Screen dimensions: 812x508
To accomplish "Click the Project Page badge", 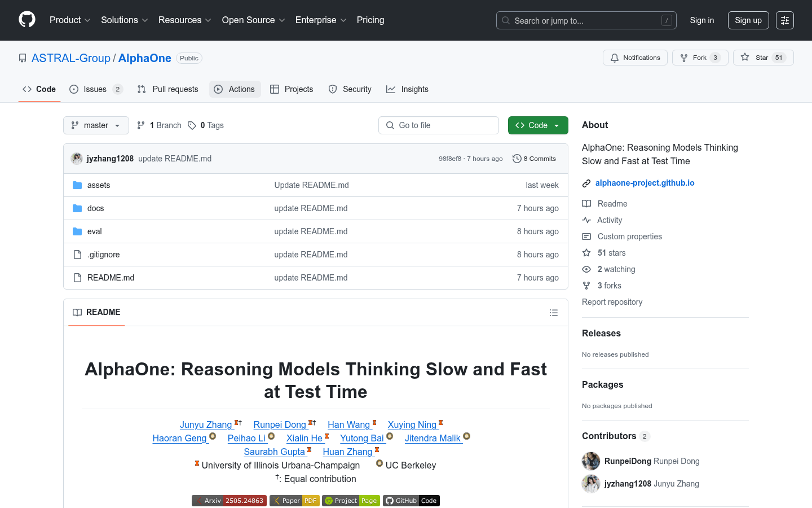I will (x=351, y=501).
